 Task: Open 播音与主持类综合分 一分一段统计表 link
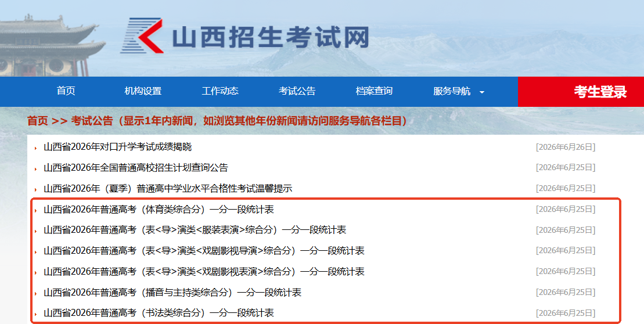click(172, 293)
